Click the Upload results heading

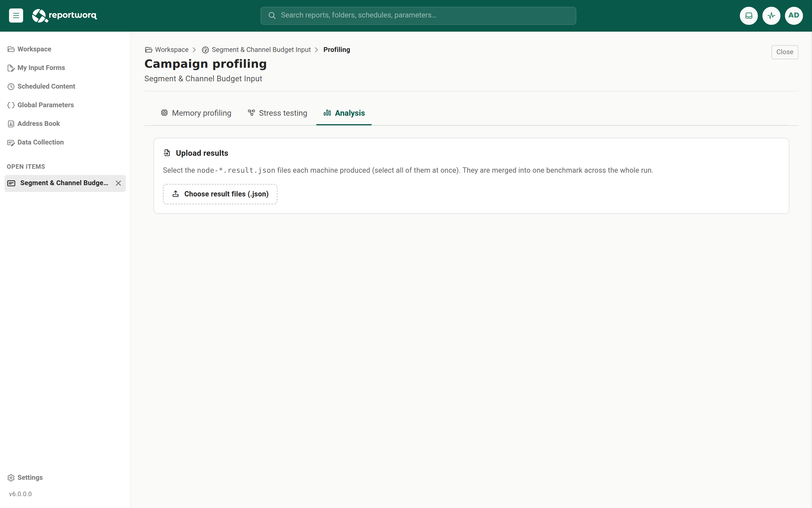coord(202,153)
